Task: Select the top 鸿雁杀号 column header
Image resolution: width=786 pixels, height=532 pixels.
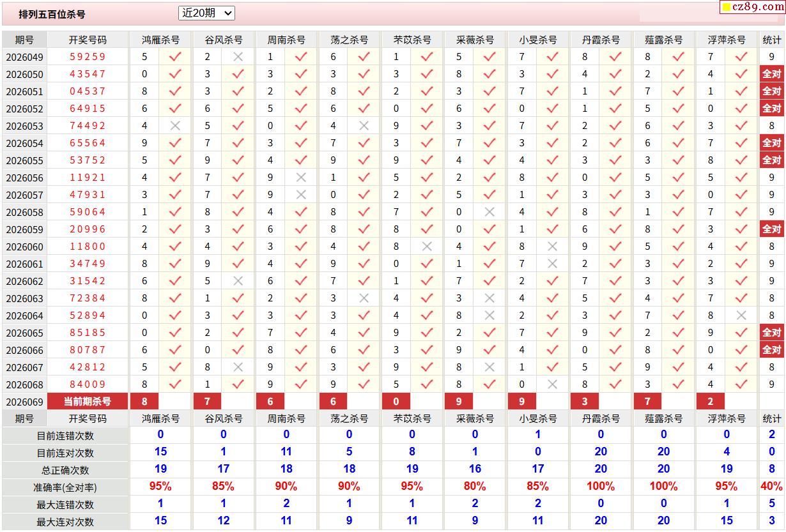Action: point(160,40)
